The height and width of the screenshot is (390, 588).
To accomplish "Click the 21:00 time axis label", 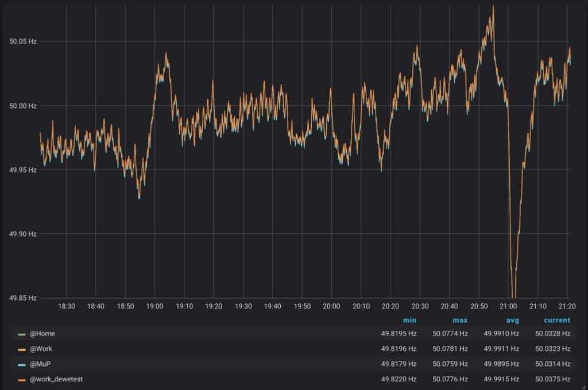I will (508, 307).
